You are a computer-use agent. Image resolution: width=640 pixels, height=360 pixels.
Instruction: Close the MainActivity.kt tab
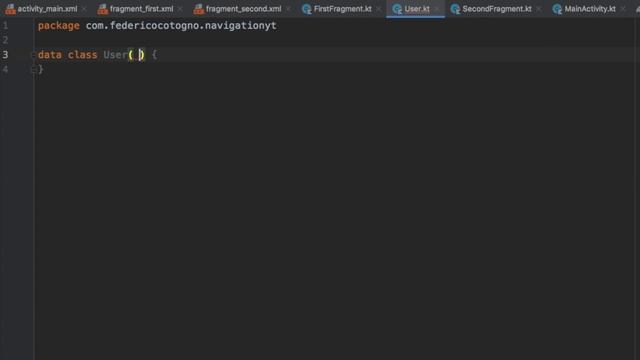[622, 9]
